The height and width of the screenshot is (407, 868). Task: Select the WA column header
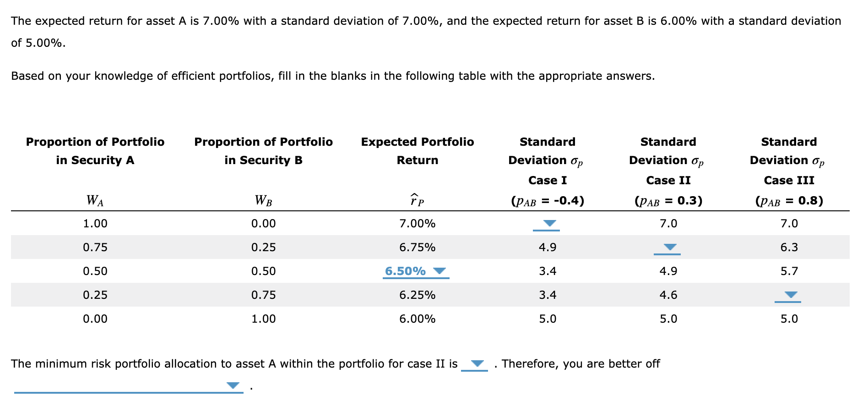(x=94, y=199)
